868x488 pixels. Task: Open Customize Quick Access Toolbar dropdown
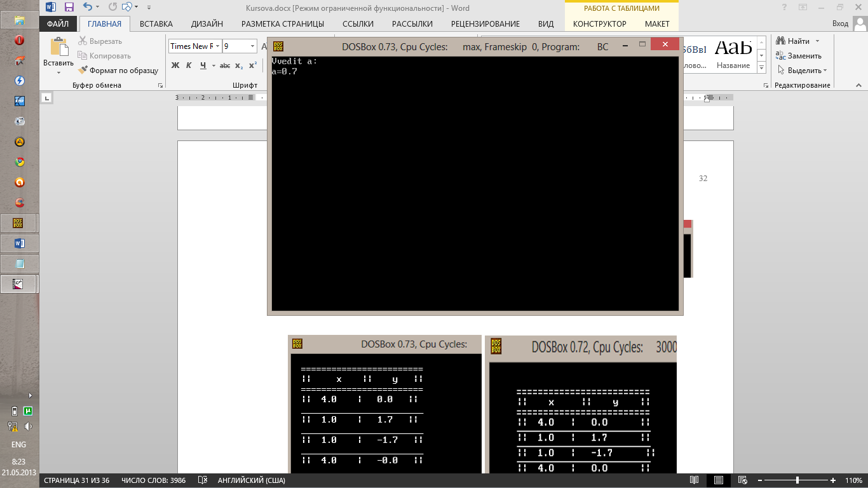(x=149, y=8)
